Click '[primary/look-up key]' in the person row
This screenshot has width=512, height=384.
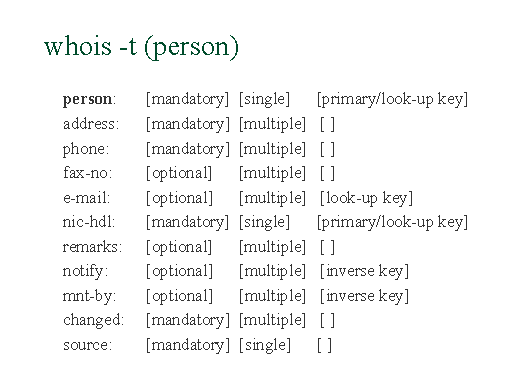[x=392, y=99]
